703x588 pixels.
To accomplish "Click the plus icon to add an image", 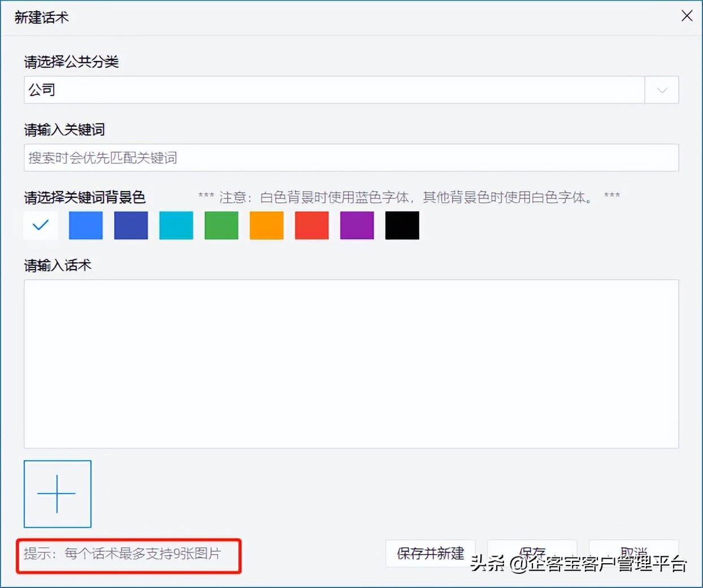I will tap(57, 494).
